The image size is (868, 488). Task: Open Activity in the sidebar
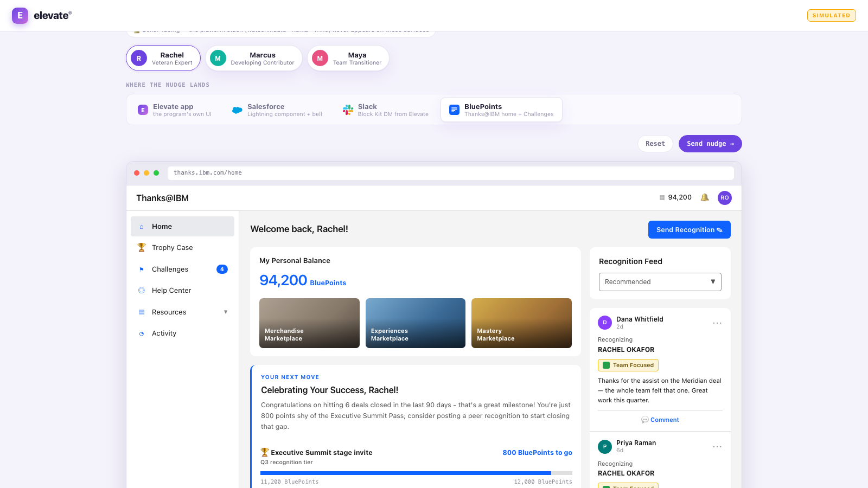[x=182, y=333]
